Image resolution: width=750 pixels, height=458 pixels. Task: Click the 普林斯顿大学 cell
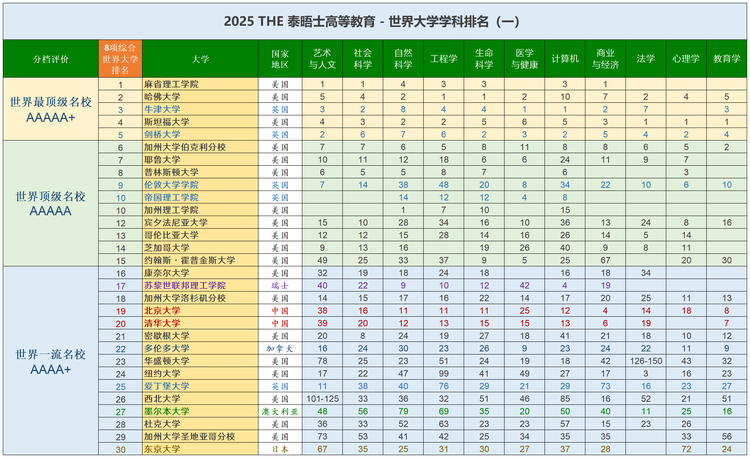tap(200, 172)
